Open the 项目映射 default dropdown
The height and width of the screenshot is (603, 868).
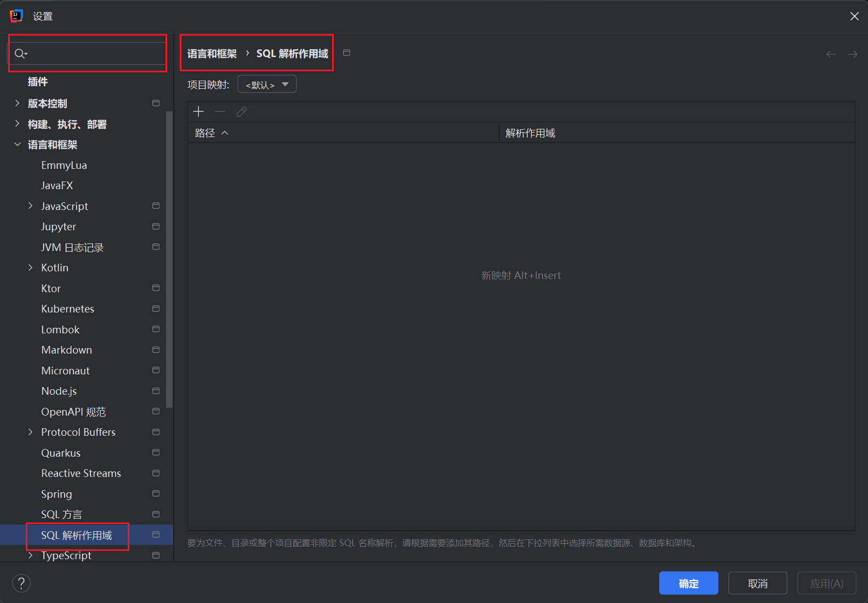(267, 84)
